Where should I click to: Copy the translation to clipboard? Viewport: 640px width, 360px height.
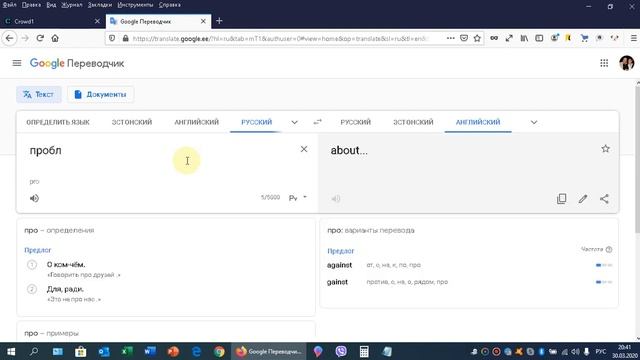562,199
